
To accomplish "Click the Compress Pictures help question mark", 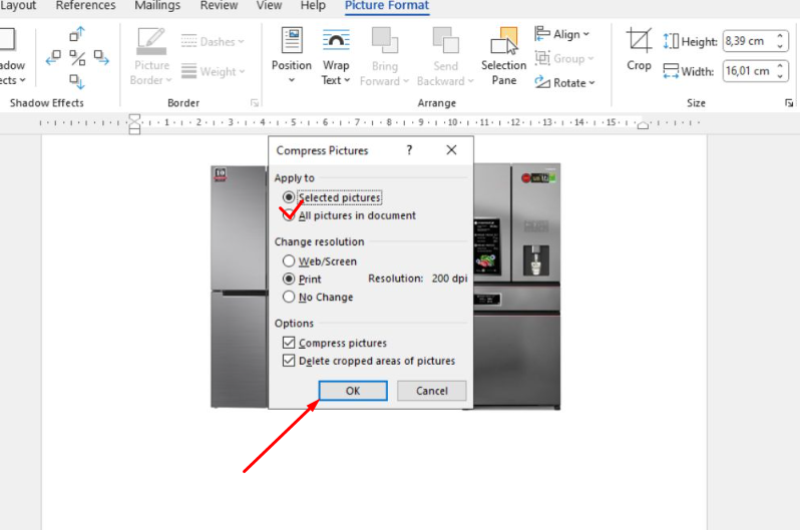I will point(409,150).
